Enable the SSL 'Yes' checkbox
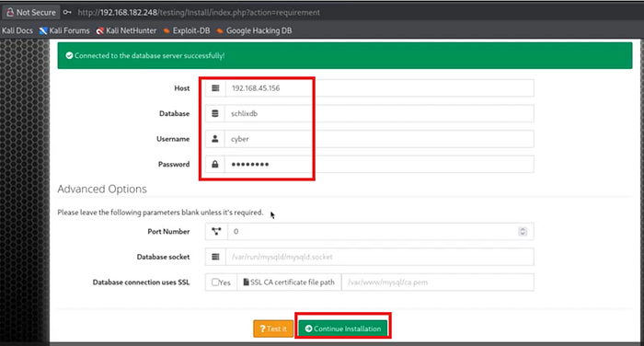Screen dimensions: 644x346 pyautogui.click(x=215, y=283)
